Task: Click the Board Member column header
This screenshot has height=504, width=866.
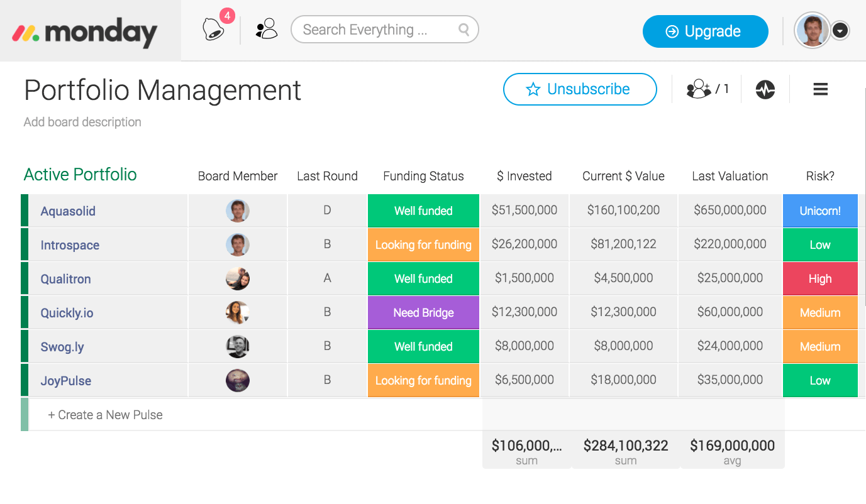Action: coord(238,176)
